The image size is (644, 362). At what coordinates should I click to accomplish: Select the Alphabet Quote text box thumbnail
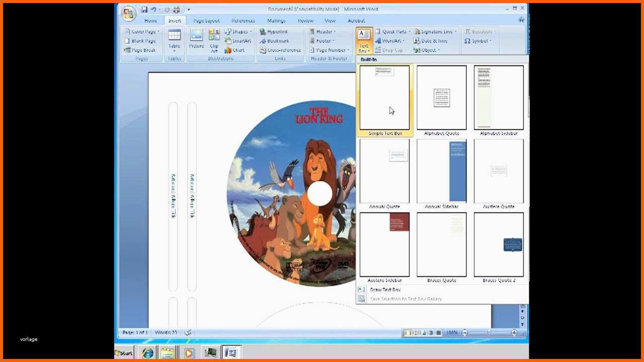click(441, 98)
